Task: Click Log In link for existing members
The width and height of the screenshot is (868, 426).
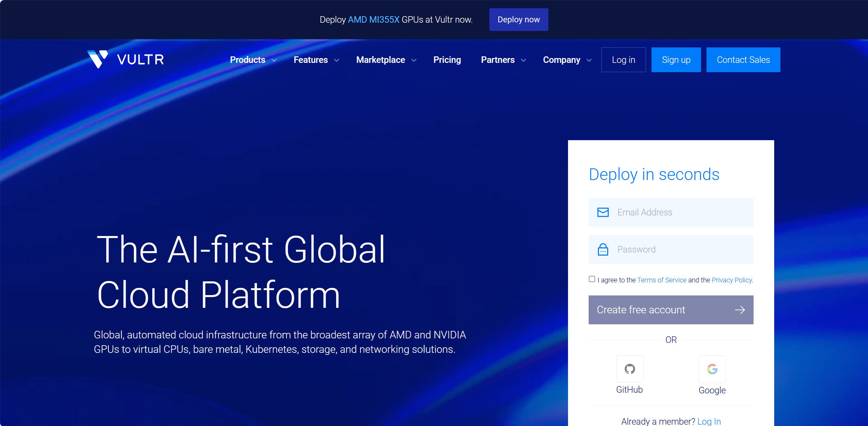Action: point(709,421)
